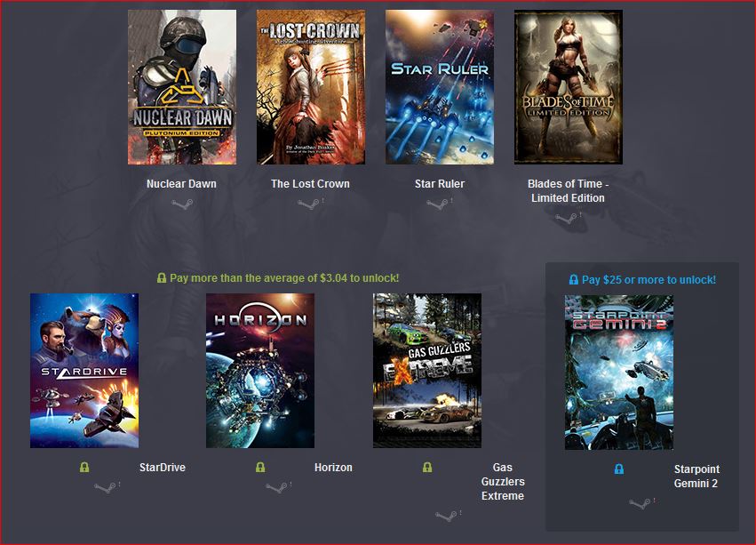This screenshot has width=756, height=545.
Task: Click 'Pay $25 or more to unlock!' text
Action: [649, 280]
